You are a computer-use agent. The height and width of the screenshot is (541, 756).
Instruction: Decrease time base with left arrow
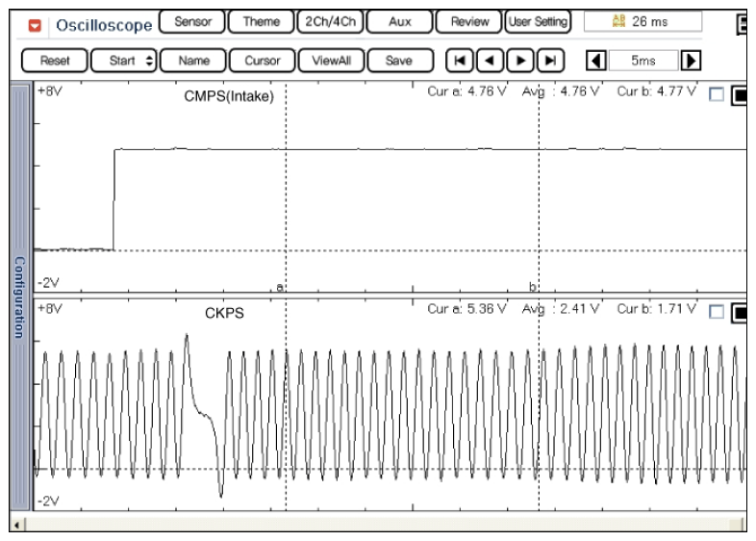click(595, 60)
